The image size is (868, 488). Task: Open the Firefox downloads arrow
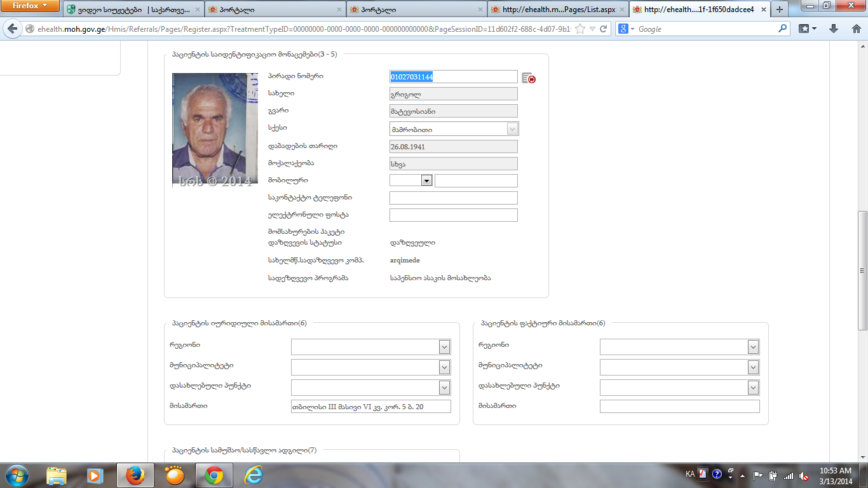click(x=834, y=29)
